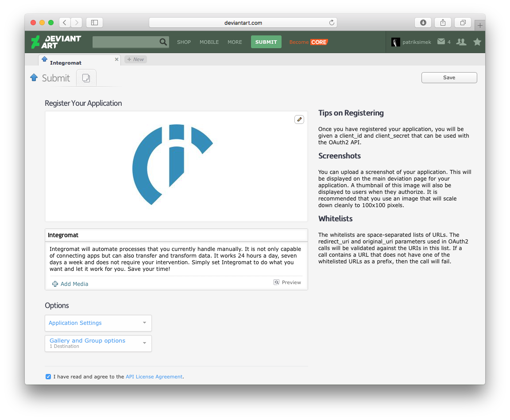The height and width of the screenshot is (420, 510).
Task: Toggle Safari sidebar button
Action: 94,23
